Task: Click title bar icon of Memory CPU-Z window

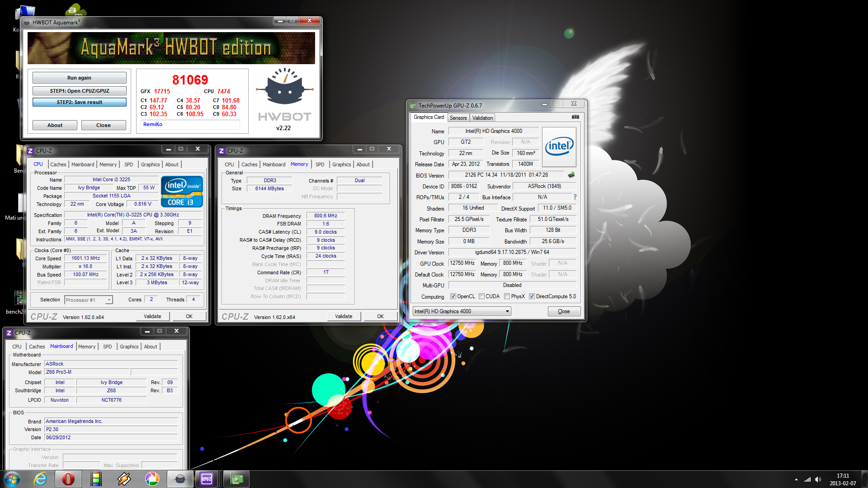Action: (222, 151)
